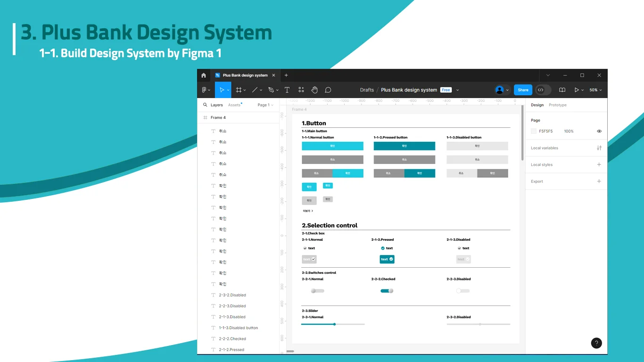Select the Plus Bank design system file tab

[244, 75]
